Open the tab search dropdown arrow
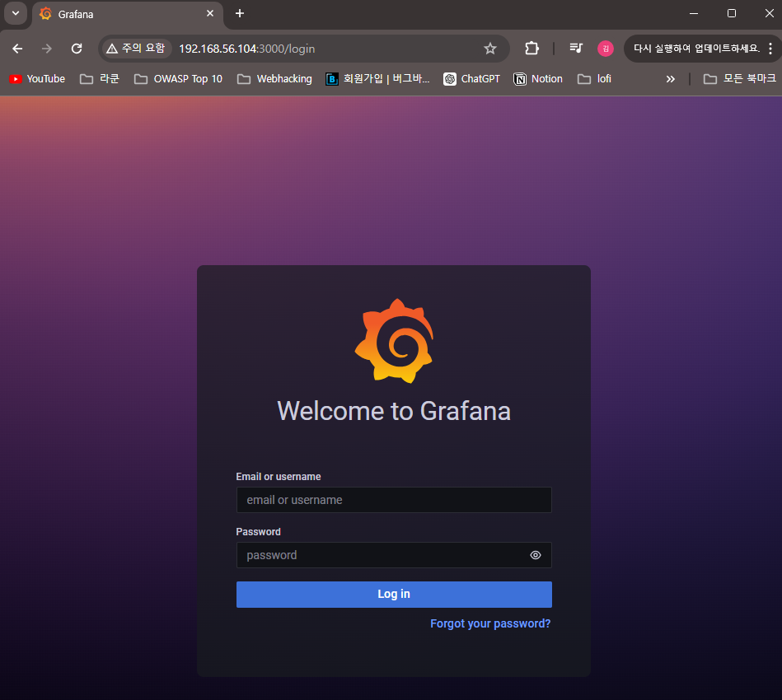782x700 pixels. point(16,13)
